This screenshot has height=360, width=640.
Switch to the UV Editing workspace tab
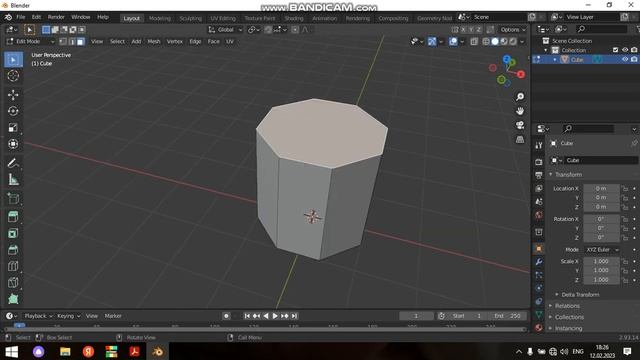point(223,18)
